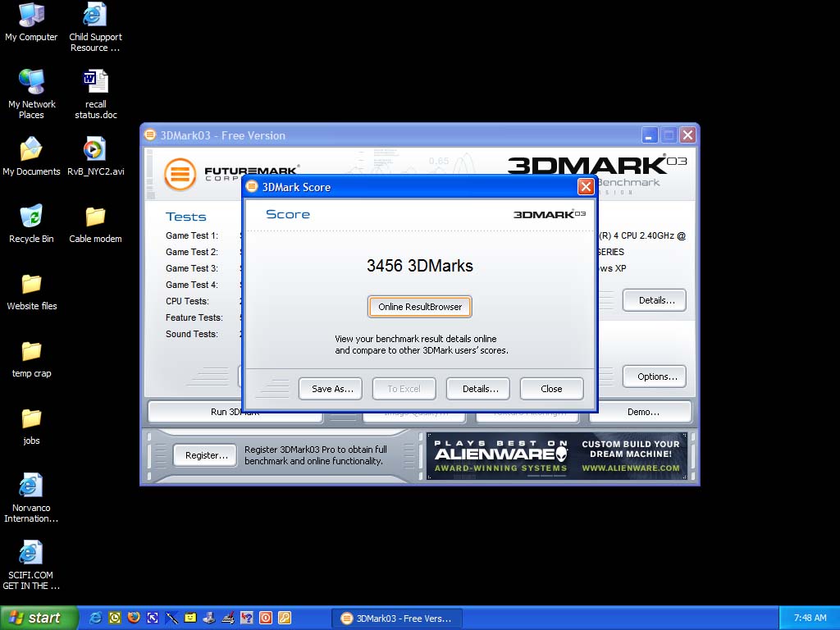Select the recall status.doc Word file
840x630 pixels.
pyautogui.click(x=96, y=94)
